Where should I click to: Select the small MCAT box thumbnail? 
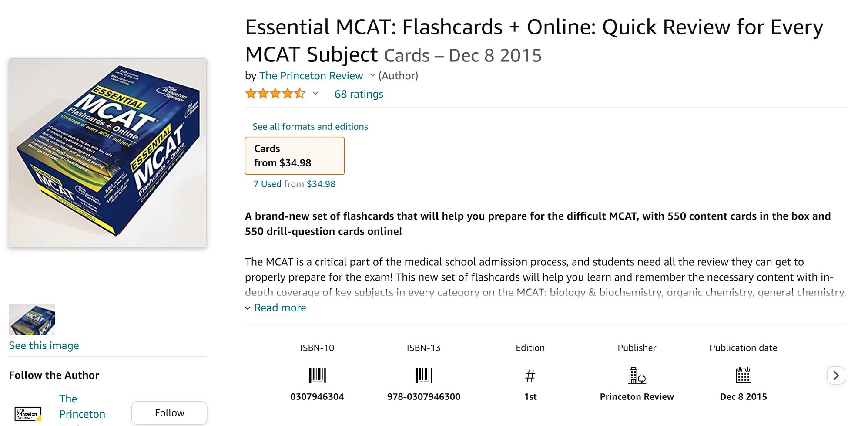32,319
